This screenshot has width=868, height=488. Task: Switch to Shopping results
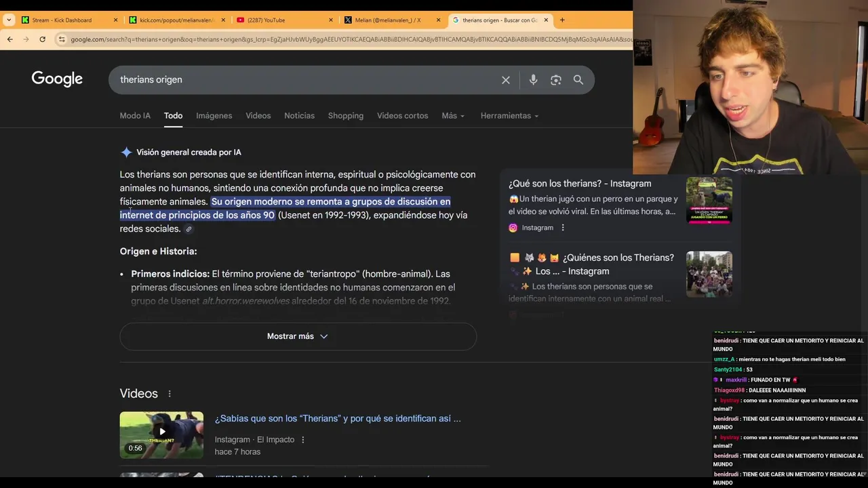pyautogui.click(x=346, y=116)
